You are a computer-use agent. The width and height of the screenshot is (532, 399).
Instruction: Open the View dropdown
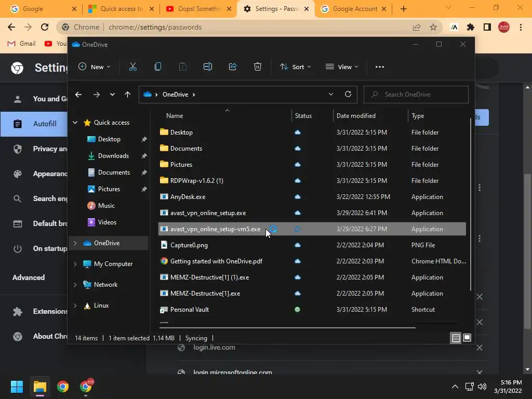click(342, 67)
